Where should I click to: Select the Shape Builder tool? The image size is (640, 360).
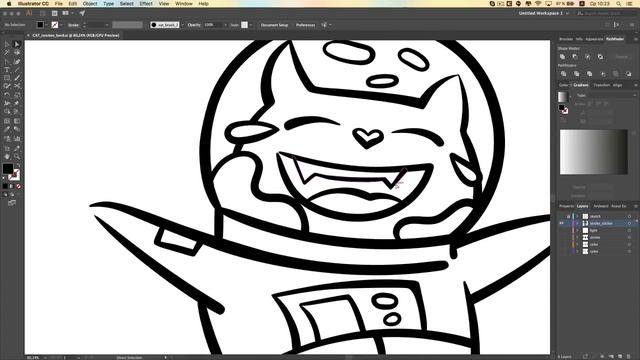click(x=7, y=111)
